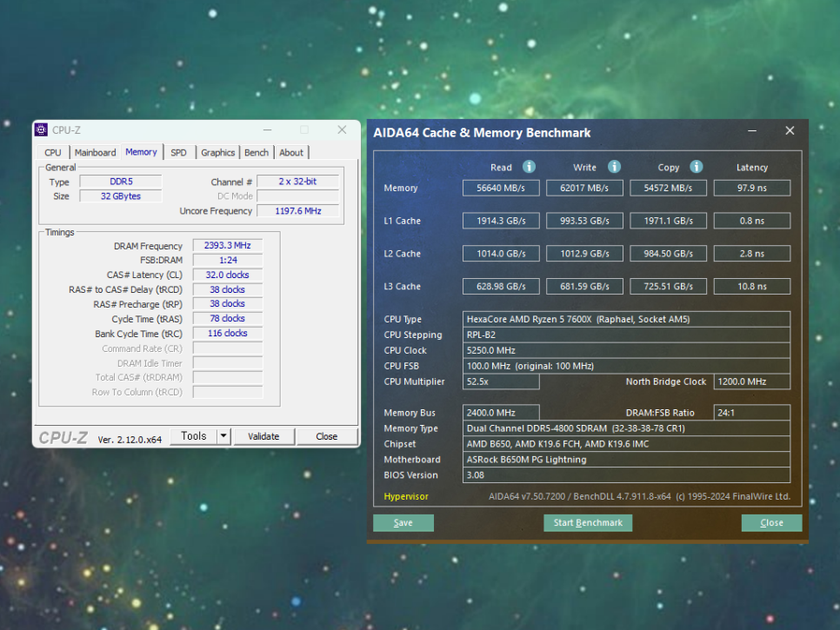Click L1 Cache Copy 1971.1 GB/s value

coord(668,221)
